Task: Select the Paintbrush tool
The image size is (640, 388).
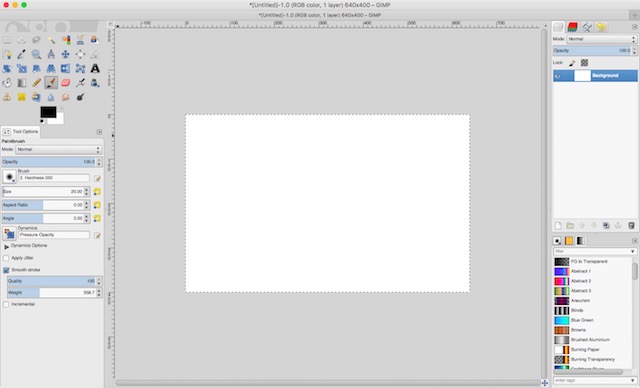Action: pos(51,83)
